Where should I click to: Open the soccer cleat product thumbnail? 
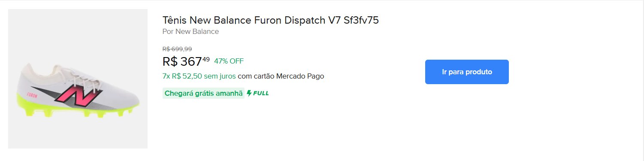(x=78, y=79)
